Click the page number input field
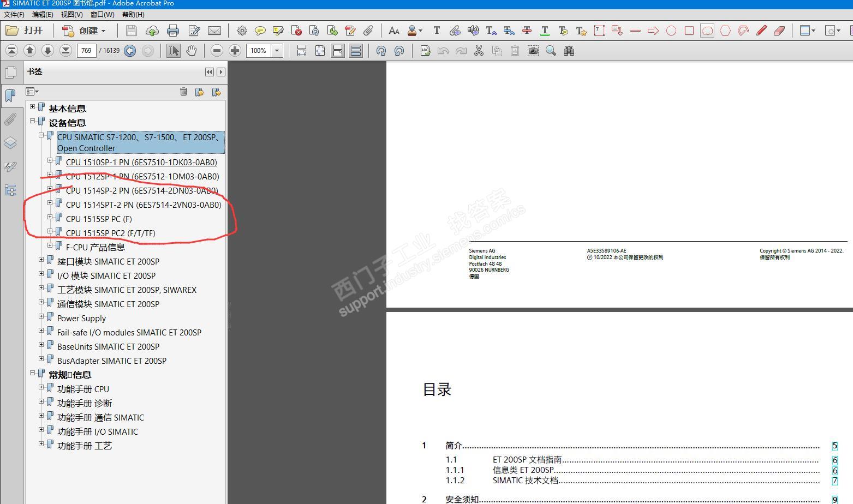The height and width of the screenshot is (504, 853). click(x=86, y=51)
